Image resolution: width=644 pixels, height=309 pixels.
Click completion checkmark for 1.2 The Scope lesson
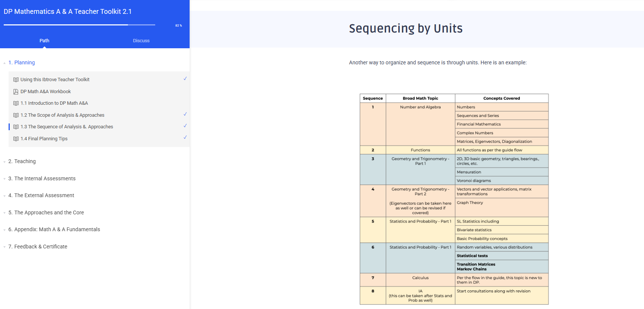[185, 114]
